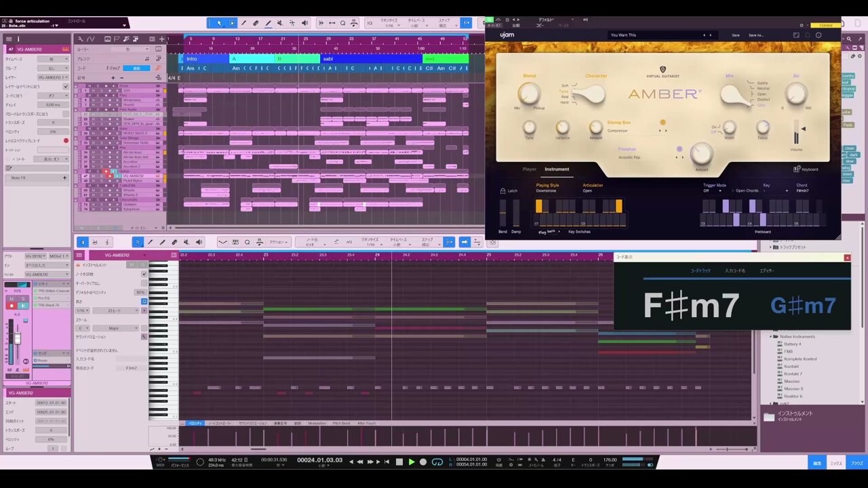Select the Listen tool in arrange toolbar
The image size is (868, 488).
pyautogui.click(x=304, y=23)
